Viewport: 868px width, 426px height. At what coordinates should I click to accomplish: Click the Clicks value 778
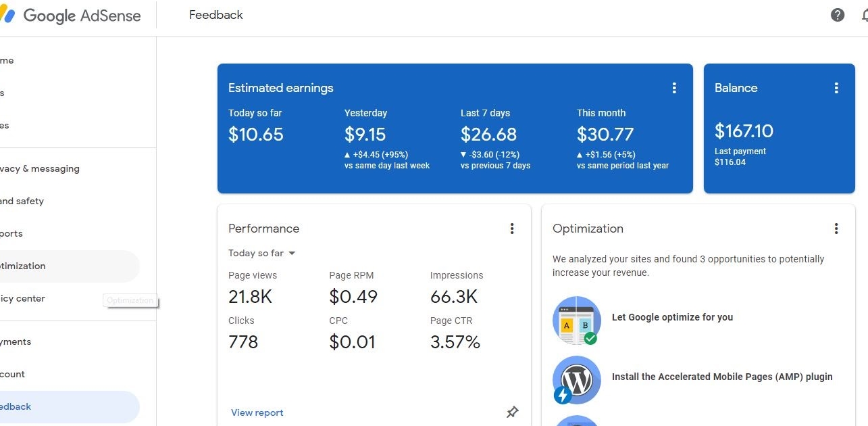(243, 341)
